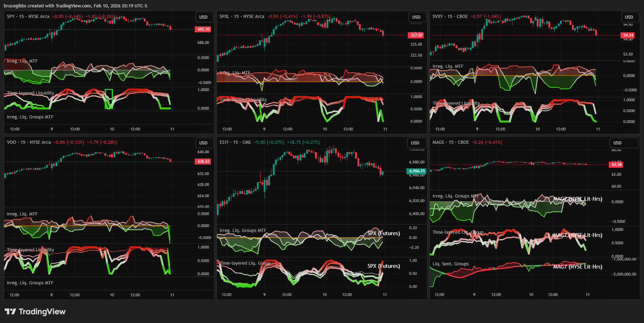Click the TradingView logo icon
The width and height of the screenshot is (644, 323).
pyautogui.click(x=10, y=311)
